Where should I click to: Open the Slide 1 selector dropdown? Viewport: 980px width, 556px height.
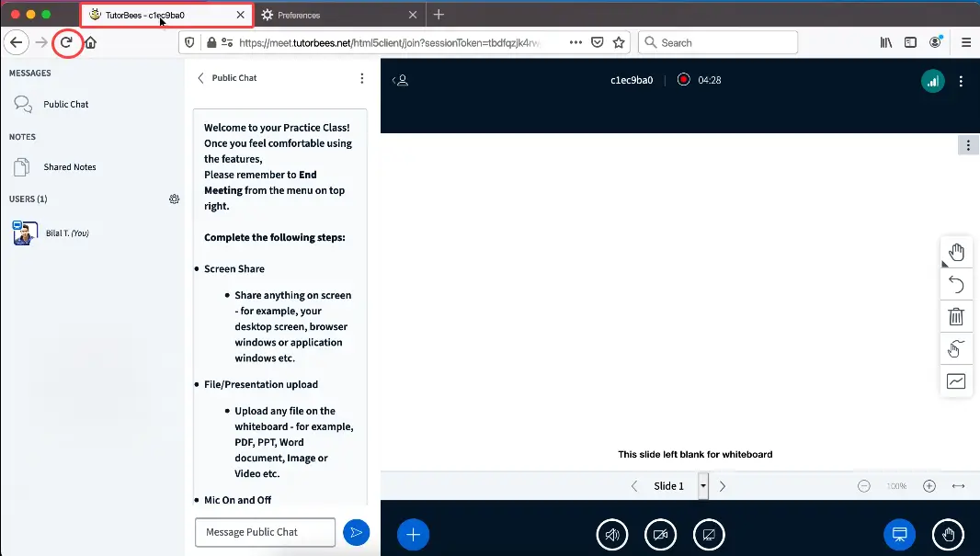tap(703, 486)
